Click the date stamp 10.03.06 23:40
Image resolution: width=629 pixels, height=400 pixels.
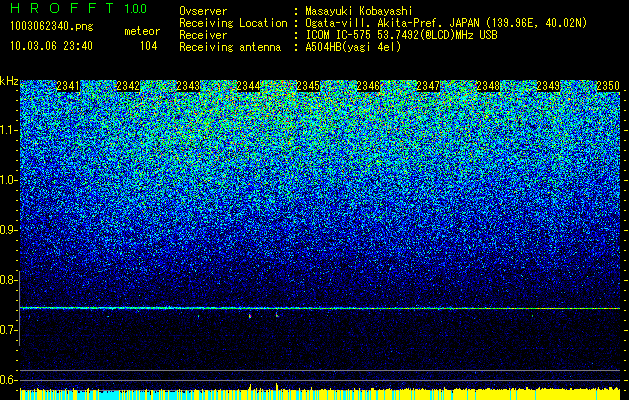(x=51, y=46)
